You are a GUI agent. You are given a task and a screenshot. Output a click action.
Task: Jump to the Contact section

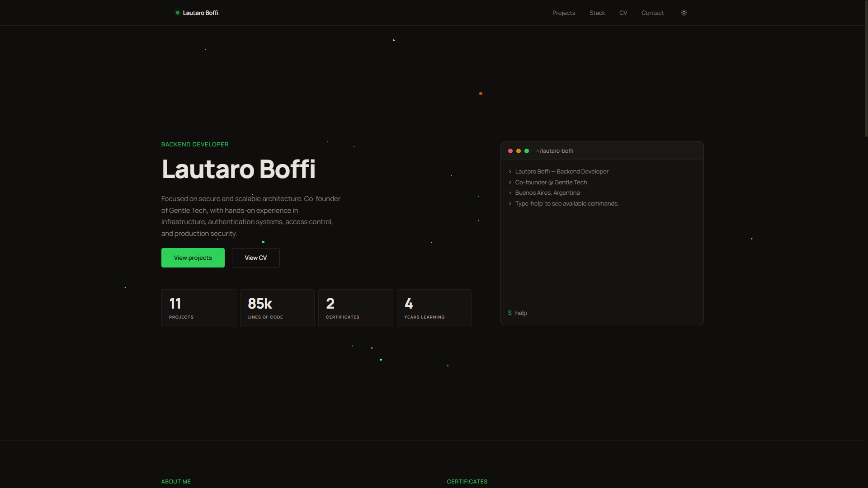click(x=652, y=13)
